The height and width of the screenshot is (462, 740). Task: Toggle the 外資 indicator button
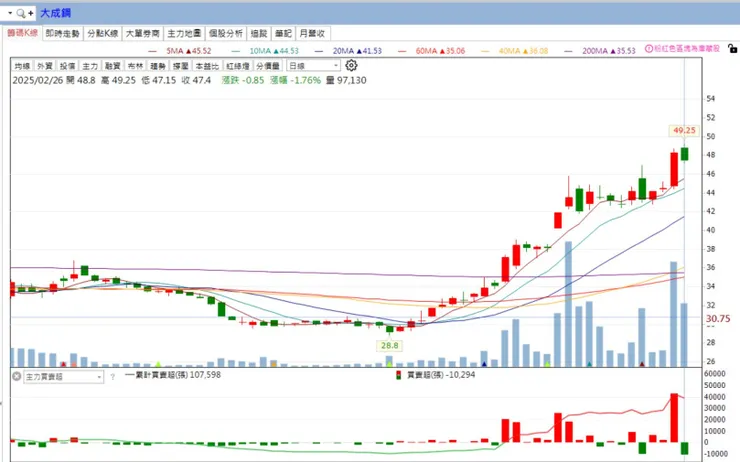(x=45, y=66)
